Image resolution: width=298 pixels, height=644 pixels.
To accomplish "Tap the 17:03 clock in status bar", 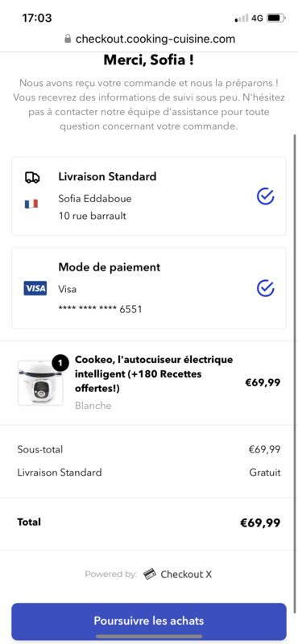I will [37, 18].
